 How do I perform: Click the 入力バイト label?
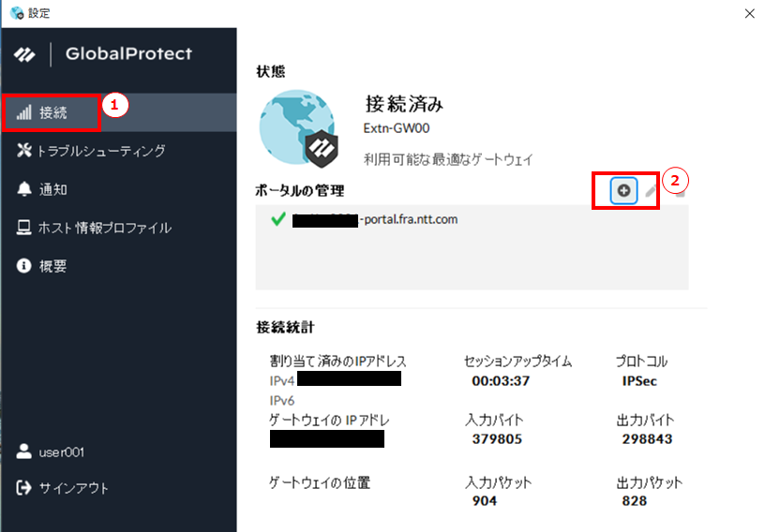(x=494, y=420)
